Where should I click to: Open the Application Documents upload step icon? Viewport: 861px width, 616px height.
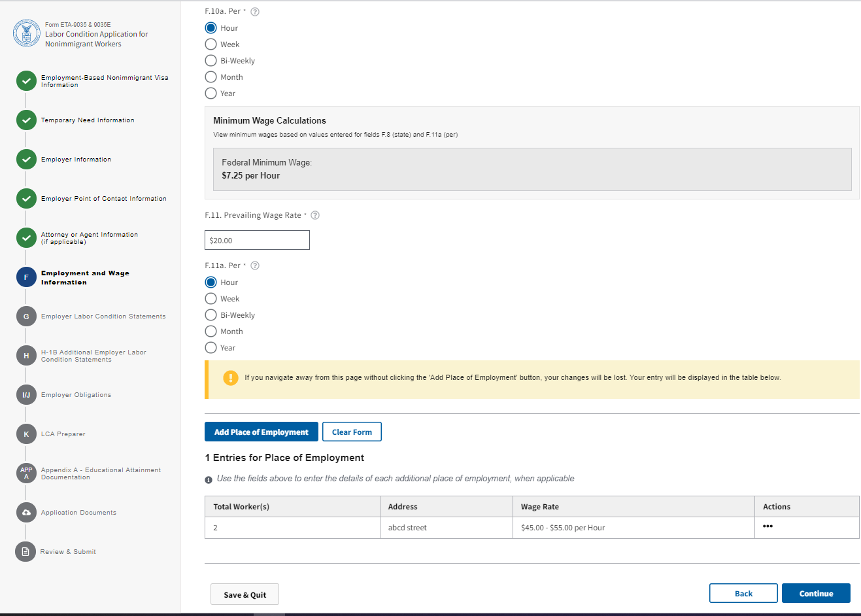[26, 513]
